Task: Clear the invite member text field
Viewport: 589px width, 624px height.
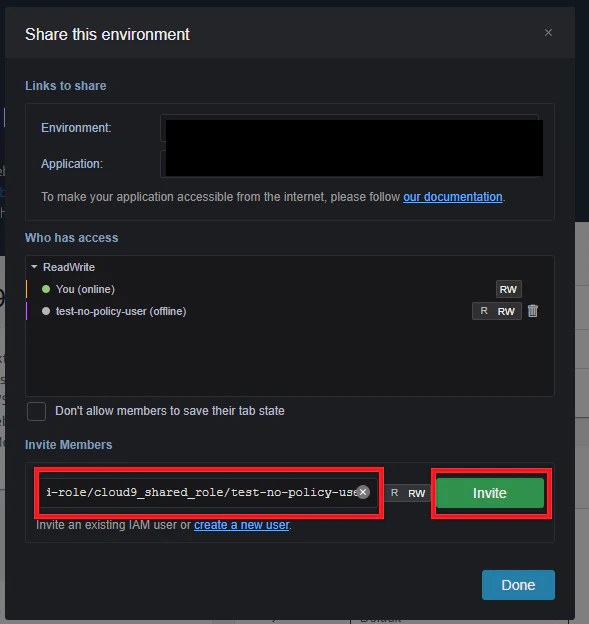Action: point(363,492)
